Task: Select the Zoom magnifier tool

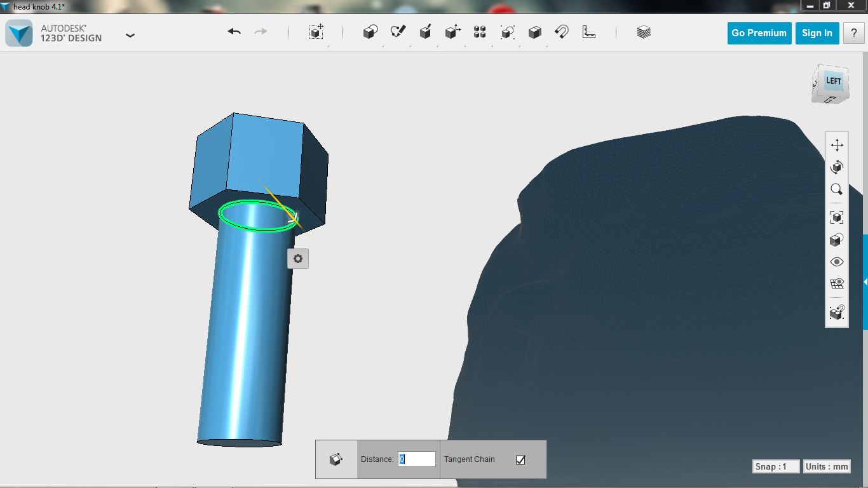Action: (x=837, y=189)
